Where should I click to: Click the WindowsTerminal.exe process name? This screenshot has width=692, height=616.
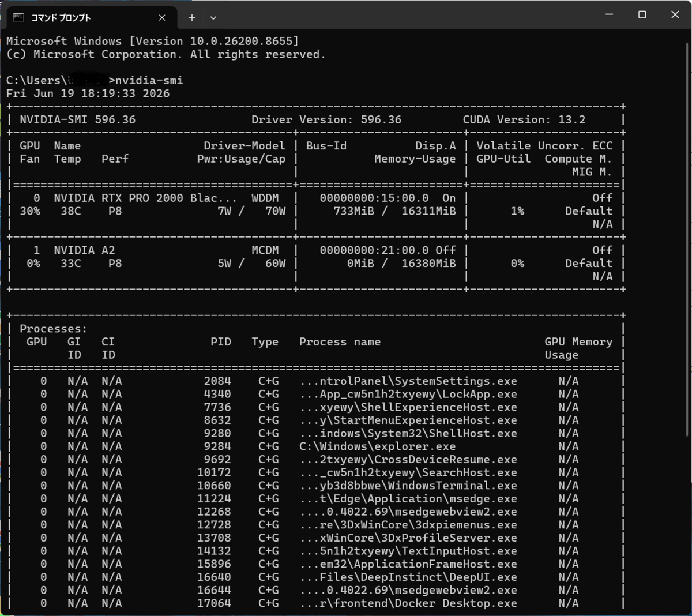point(408,486)
